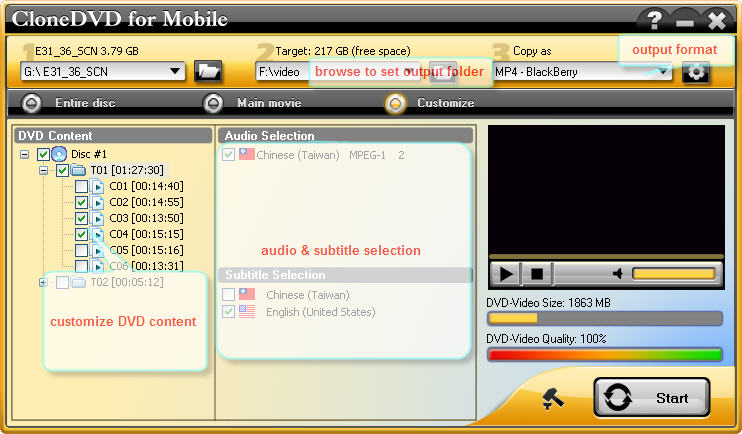Stop the preview playback
Viewport: 742px width, 434px height.
click(537, 274)
